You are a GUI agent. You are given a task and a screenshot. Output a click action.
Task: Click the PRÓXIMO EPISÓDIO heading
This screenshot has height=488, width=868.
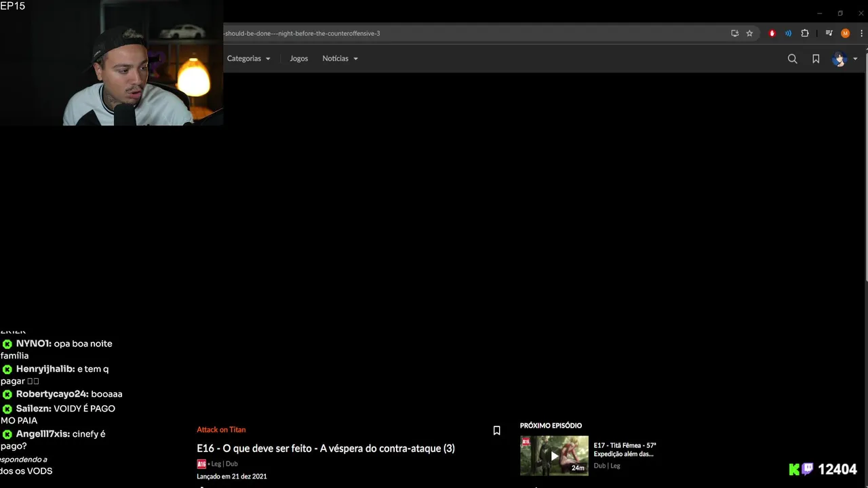(551, 426)
